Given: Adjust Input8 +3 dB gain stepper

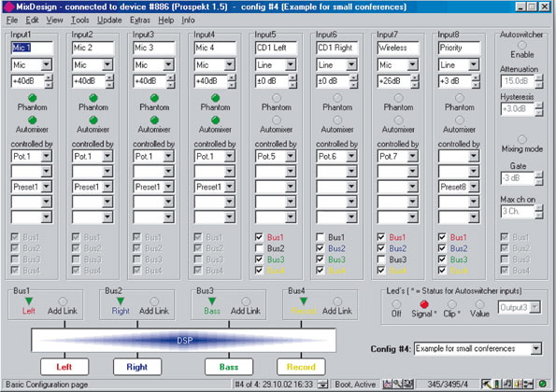Looking at the screenshot, I should point(476,81).
